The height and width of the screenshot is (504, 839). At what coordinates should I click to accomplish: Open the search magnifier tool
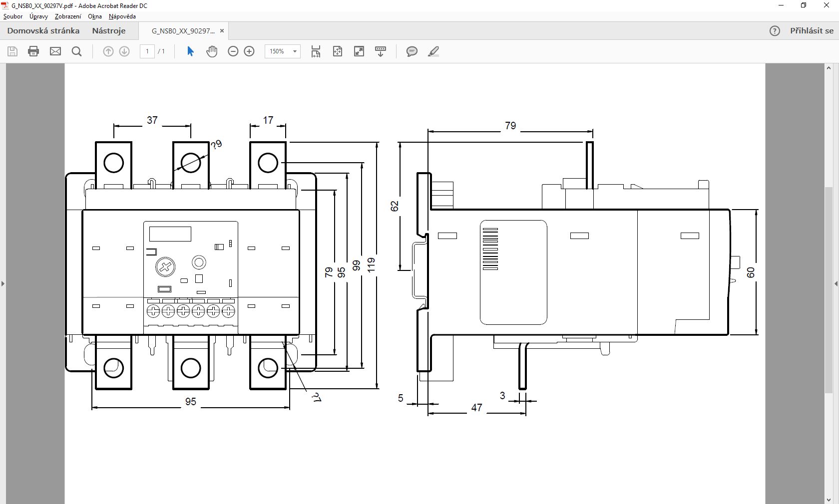pos(77,51)
